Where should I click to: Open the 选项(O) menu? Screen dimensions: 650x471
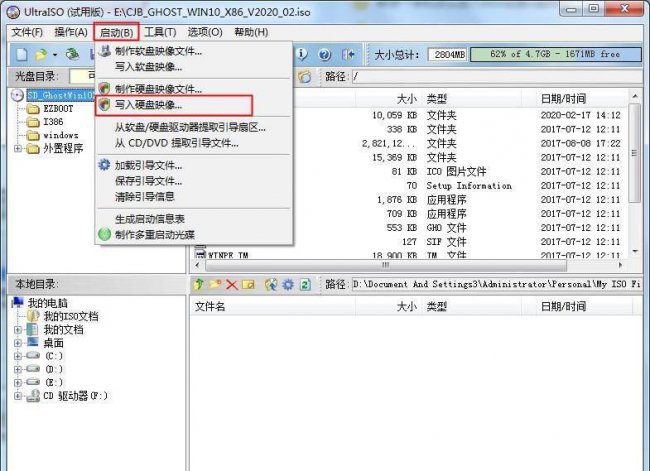tap(205, 32)
